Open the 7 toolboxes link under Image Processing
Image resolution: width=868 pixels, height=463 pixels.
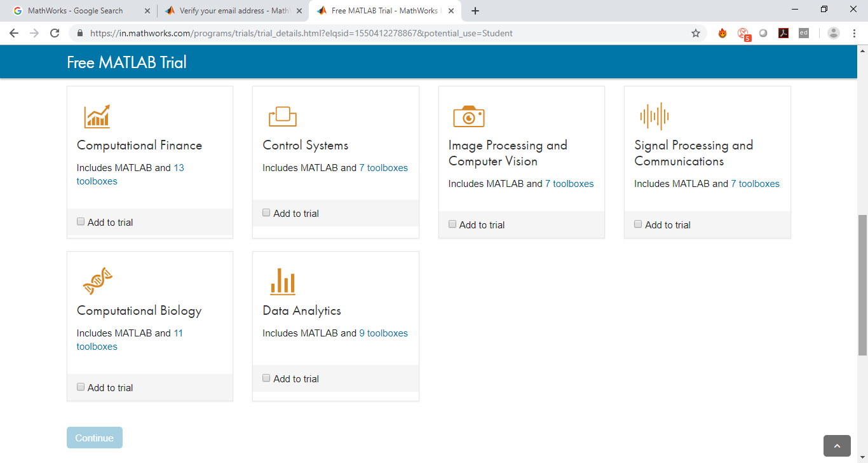tap(569, 184)
